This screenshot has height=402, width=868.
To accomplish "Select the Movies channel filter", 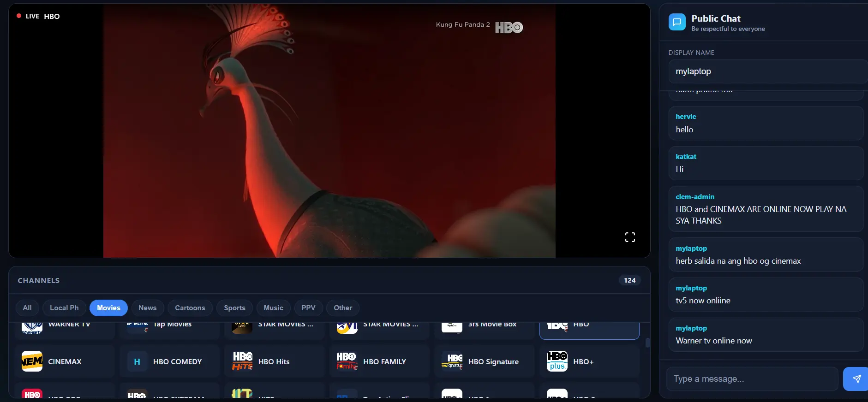I will tap(108, 308).
